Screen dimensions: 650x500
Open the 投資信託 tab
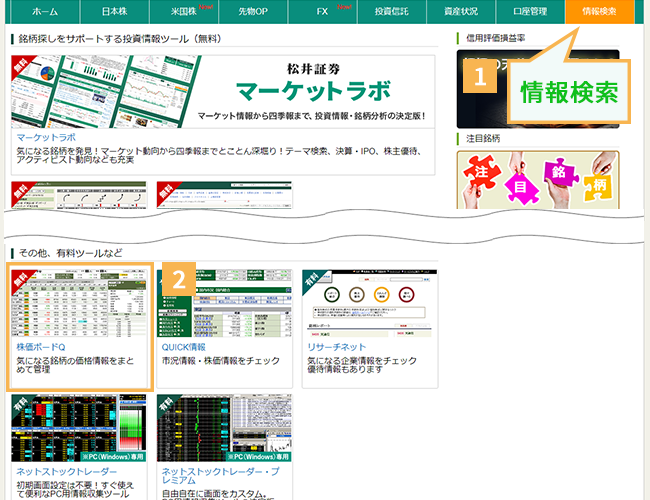(x=391, y=12)
